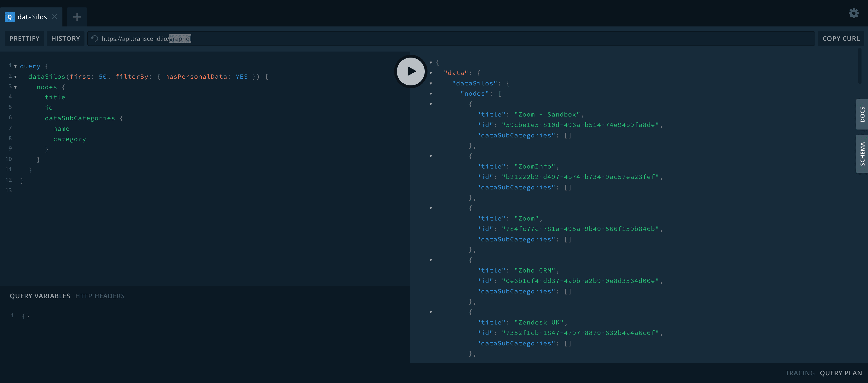Screen dimensions: 868x383
Task: Open a new query tab with the plus icon
Action: [x=77, y=17]
